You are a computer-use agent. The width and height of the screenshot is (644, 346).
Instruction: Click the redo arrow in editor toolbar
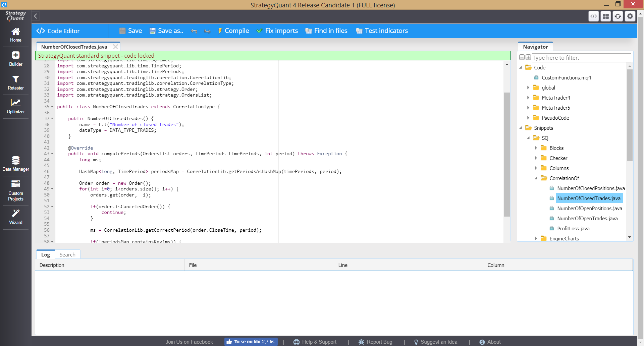pyautogui.click(x=207, y=31)
